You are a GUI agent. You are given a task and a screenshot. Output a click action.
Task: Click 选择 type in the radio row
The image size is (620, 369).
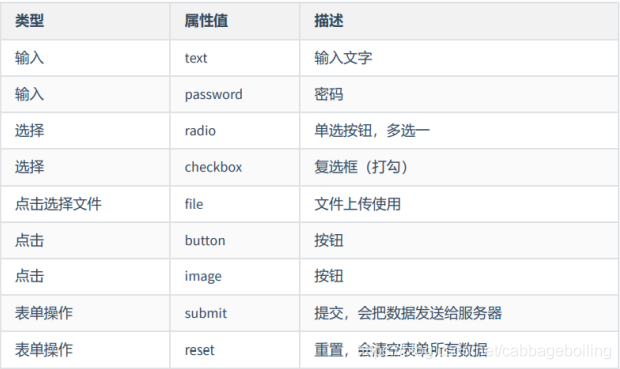29,131
